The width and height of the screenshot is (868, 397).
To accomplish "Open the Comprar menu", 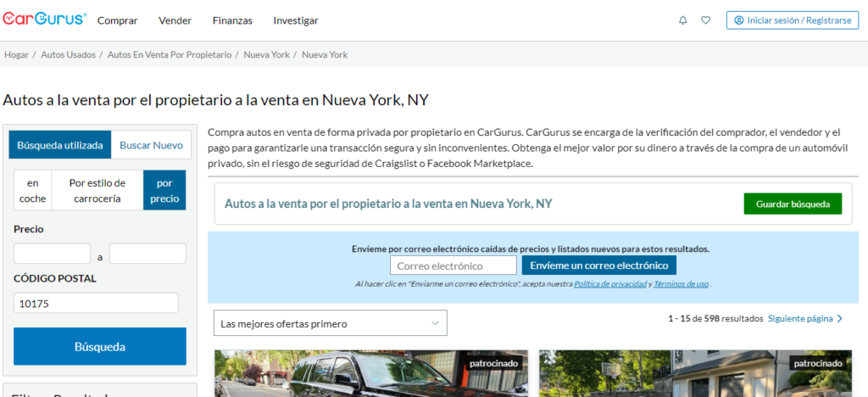I will click(x=117, y=20).
